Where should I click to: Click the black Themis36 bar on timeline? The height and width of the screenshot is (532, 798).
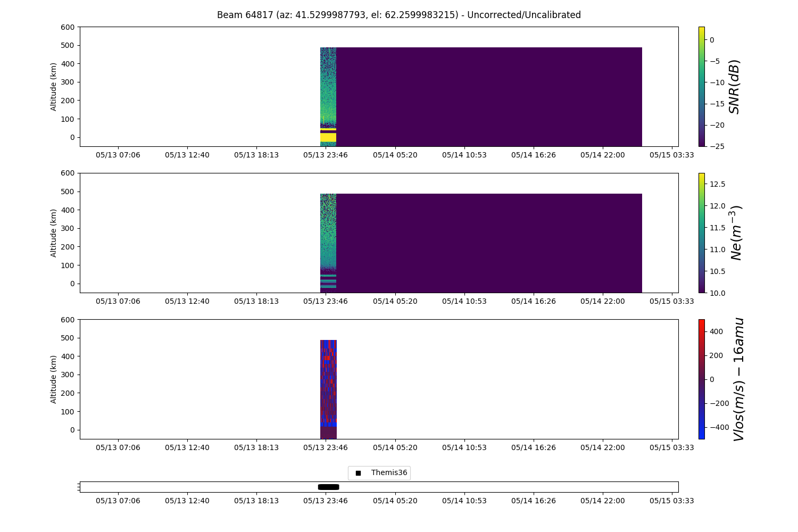pos(328,487)
